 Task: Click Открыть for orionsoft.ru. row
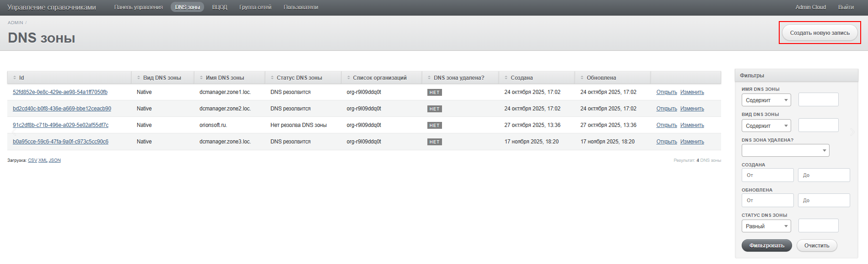(x=666, y=125)
